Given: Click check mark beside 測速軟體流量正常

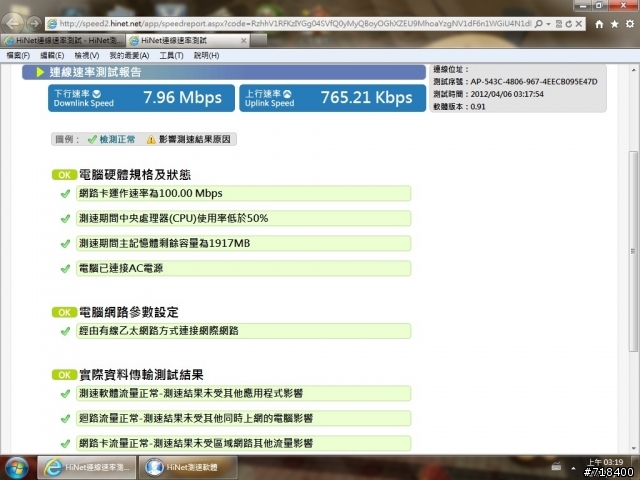Looking at the screenshot, I should pos(65,394).
